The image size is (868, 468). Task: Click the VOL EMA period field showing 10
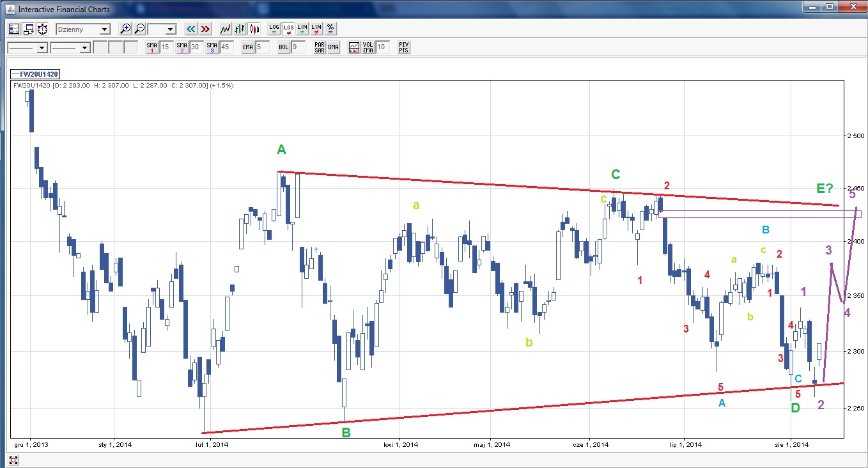tap(382, 47)
